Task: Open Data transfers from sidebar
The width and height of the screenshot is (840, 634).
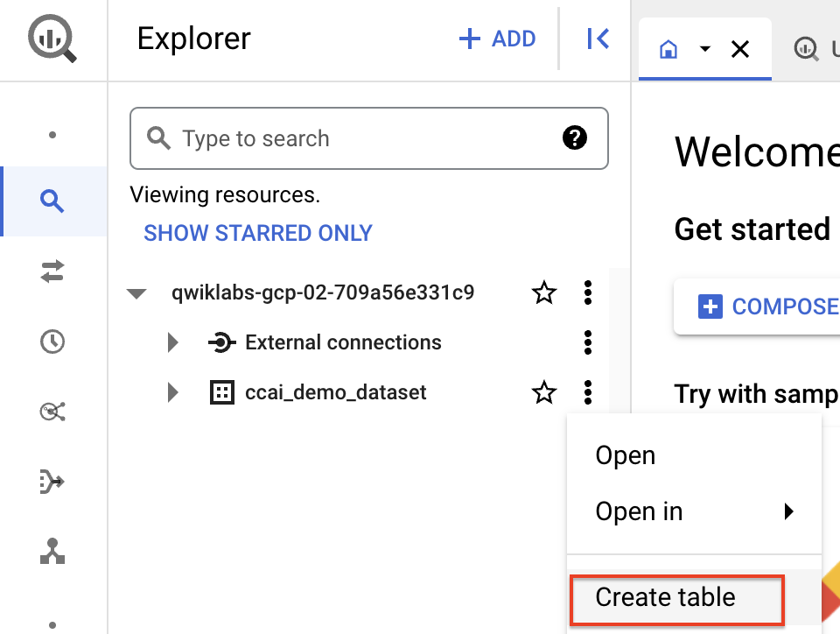Action: [x=52, y=271]
